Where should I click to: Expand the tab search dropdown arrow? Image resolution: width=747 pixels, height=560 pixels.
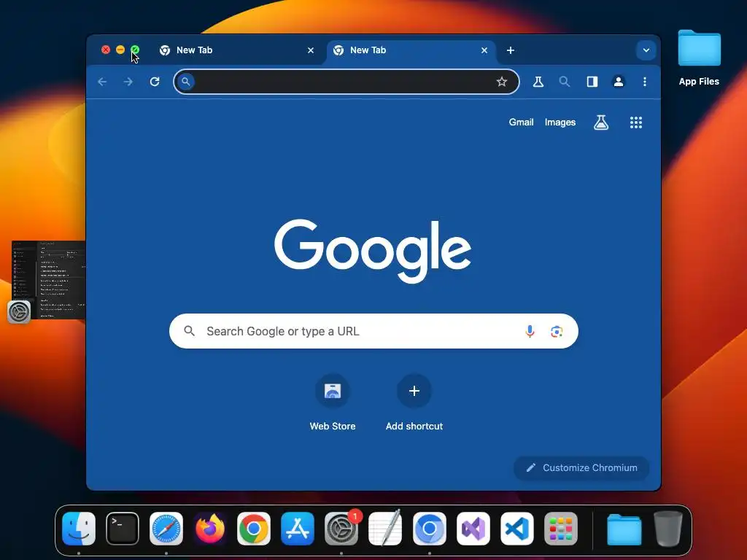click(x=646, y=50)
